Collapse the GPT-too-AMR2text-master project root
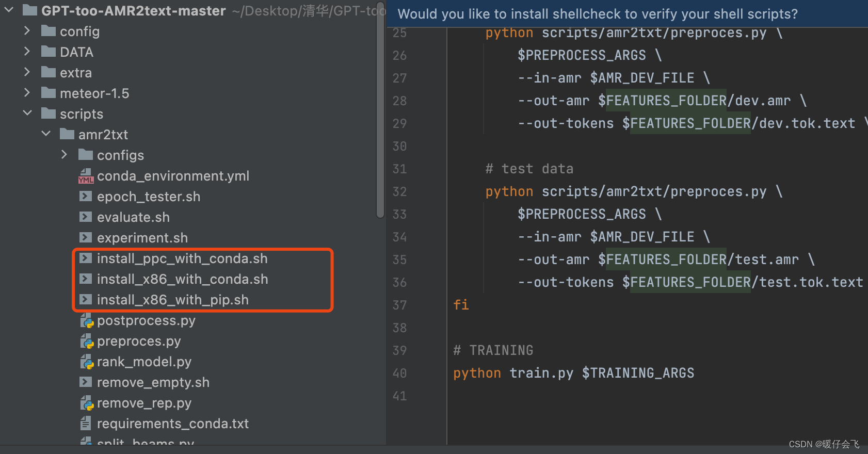The height and width of the screenshot is (454, 868). coord(9,10)
